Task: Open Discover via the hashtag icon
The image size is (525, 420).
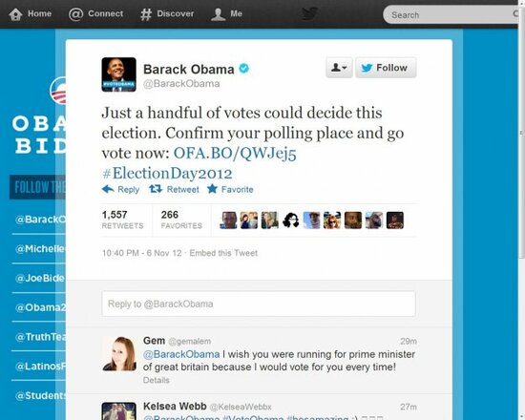Action: click(x=146, y=14)
